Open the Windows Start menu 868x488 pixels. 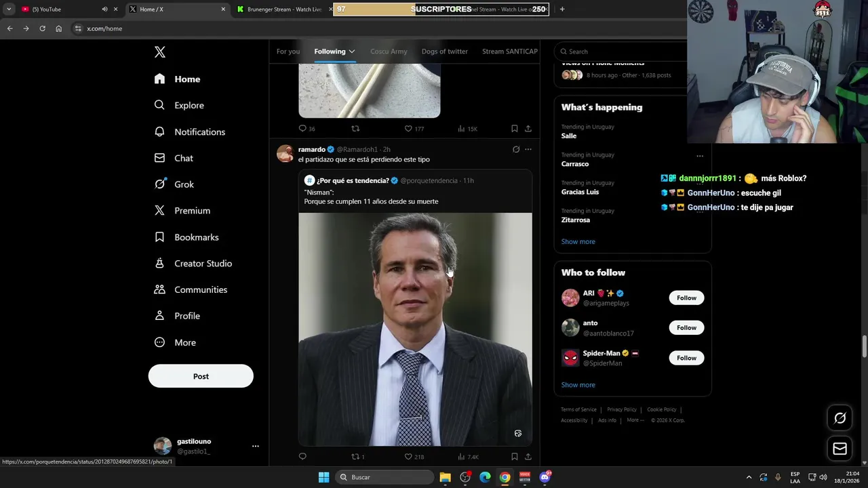(x=323, y=477)
